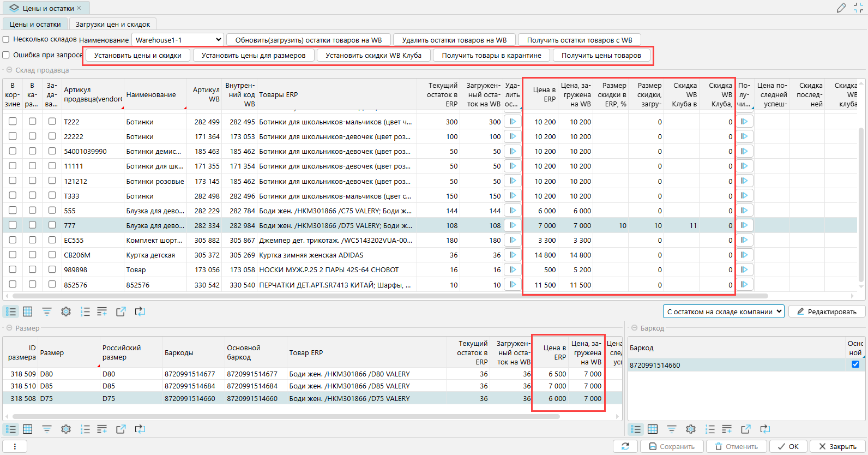
Task: Select the D80 row in Размер table
Action: tap(312, 374)
